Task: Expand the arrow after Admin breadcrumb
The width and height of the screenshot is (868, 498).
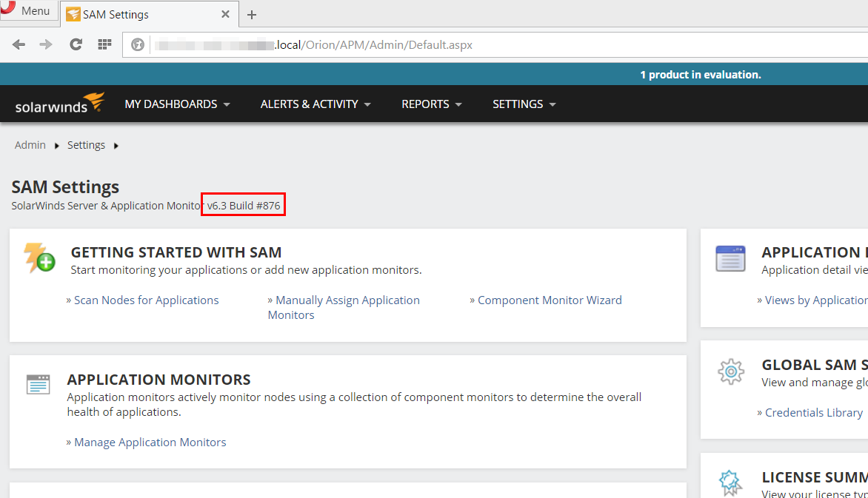Action: pos(56,146)
